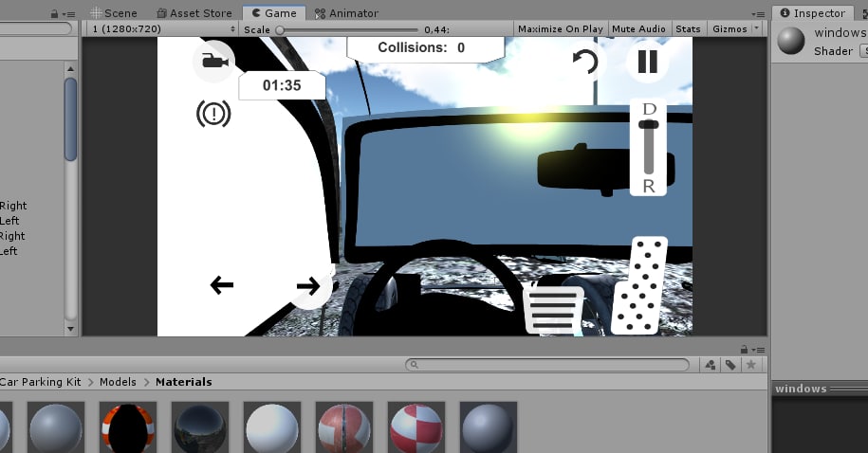Open the Asset Store tab
868x453 pixels.
click(x=194, y=13)
